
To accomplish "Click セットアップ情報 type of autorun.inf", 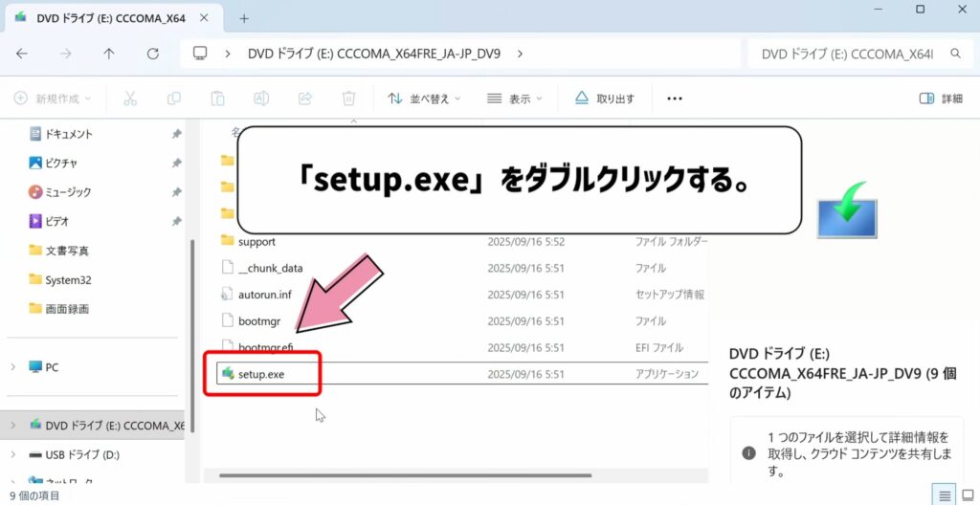I will click(x=670, y=295).
